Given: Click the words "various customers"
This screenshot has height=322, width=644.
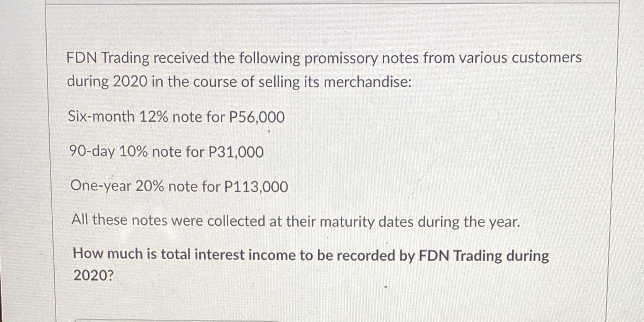Looking at the screenshot, I should 520,57.
